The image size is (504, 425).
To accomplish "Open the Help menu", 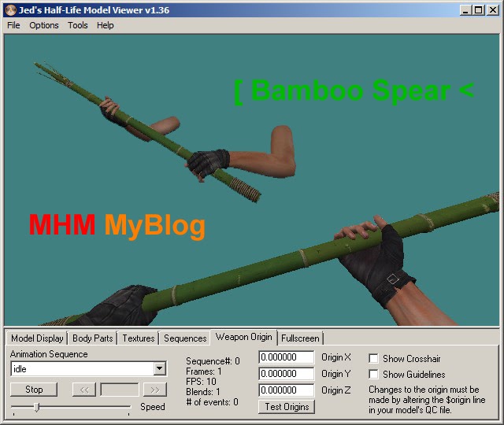I will (105, 25).
